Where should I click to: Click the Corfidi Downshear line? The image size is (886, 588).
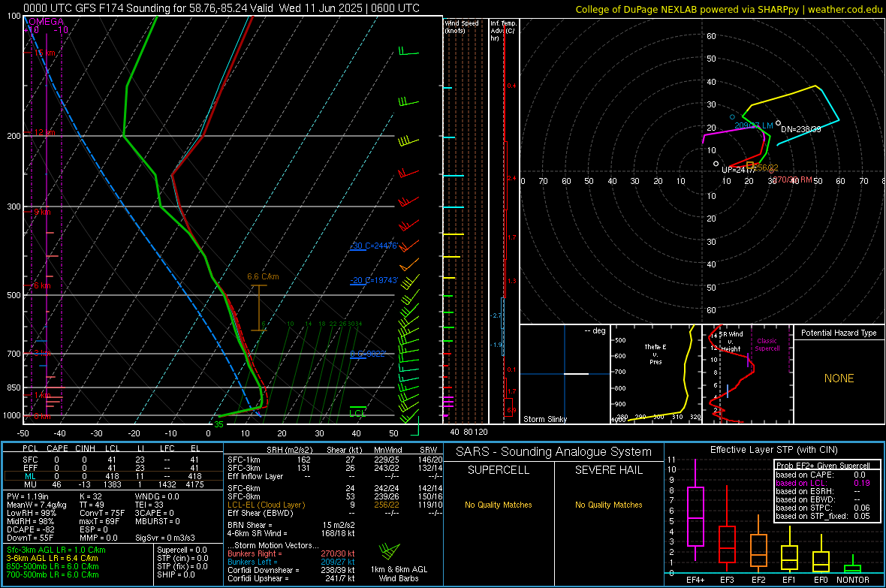pos(291,570)
